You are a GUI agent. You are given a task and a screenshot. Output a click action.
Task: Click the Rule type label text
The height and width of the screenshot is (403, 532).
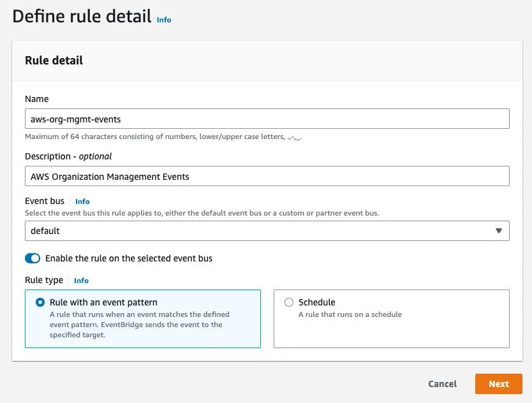[44, 280]
